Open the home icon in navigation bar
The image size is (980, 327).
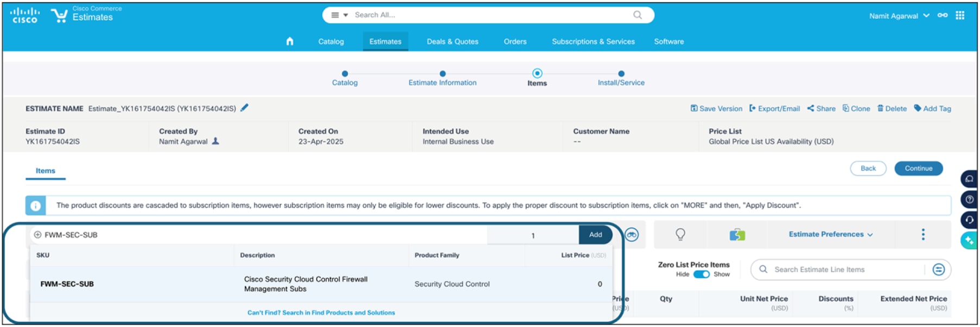(x=290, y=41)
